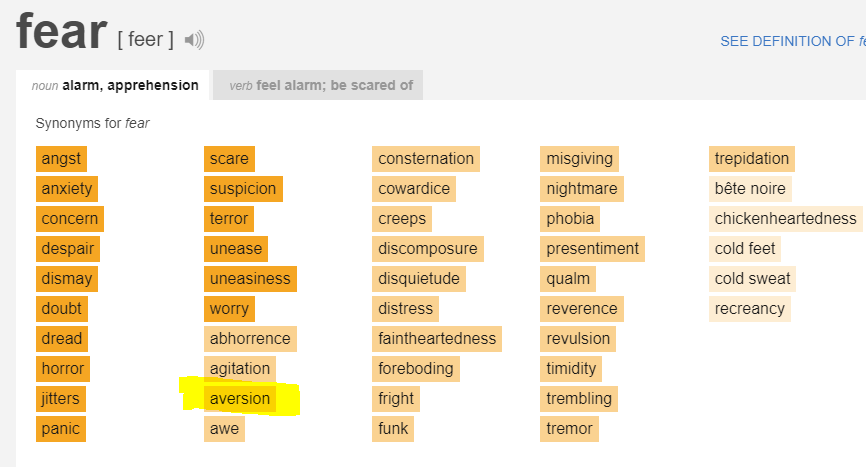Click the synonym 'foreboding'
The image size is (866, 467).
[416, 369]
